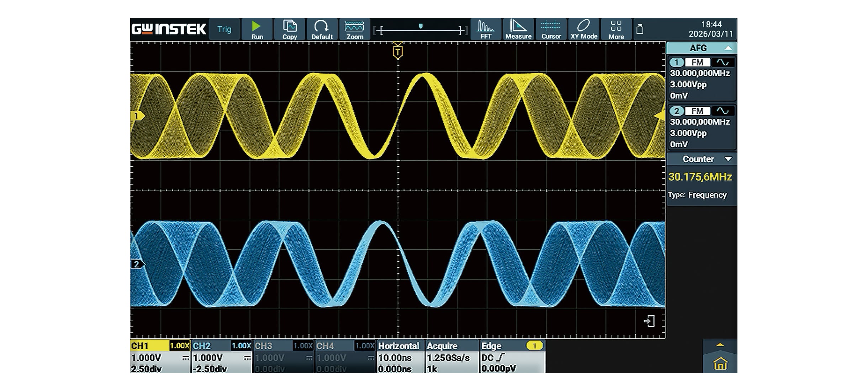Click trigger level 0.000pV value
The image size is (868, 391).
(498, 369)
